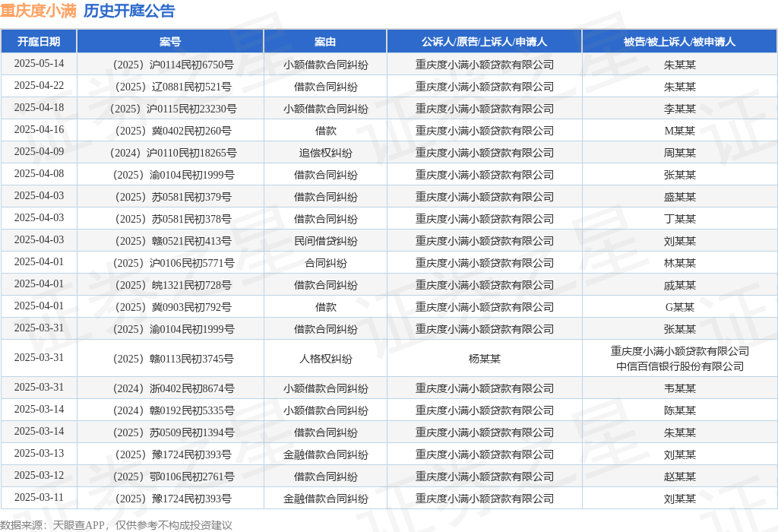Select case number 沪0114民初6750号

pyautogui.click(x=174, y=65)
